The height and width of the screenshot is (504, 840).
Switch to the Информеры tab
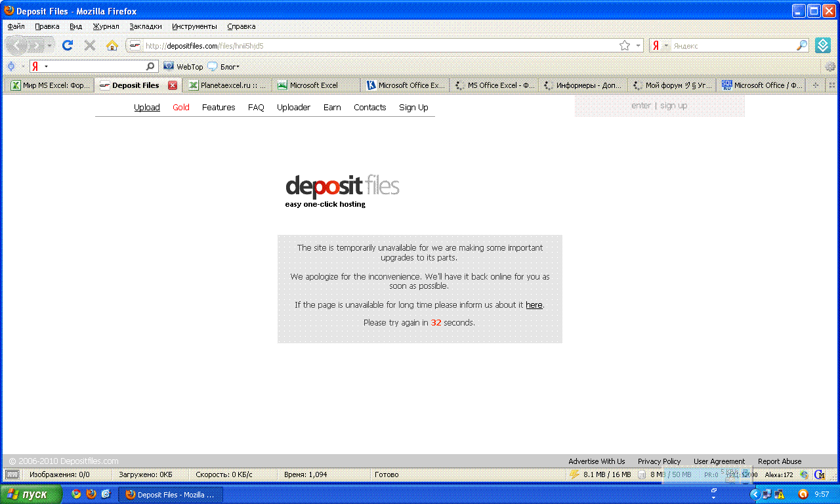pyautogui.click(x=583, y=85)
